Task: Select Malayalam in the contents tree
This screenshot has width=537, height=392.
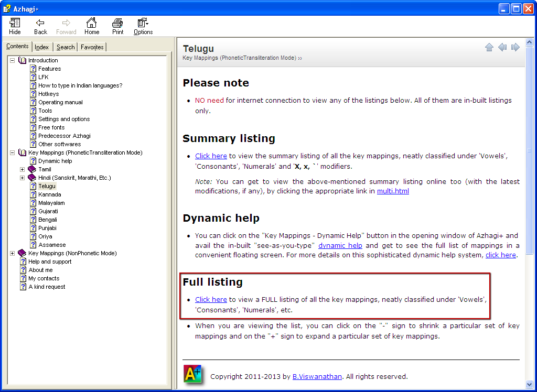Action: [x=51, y=203]
